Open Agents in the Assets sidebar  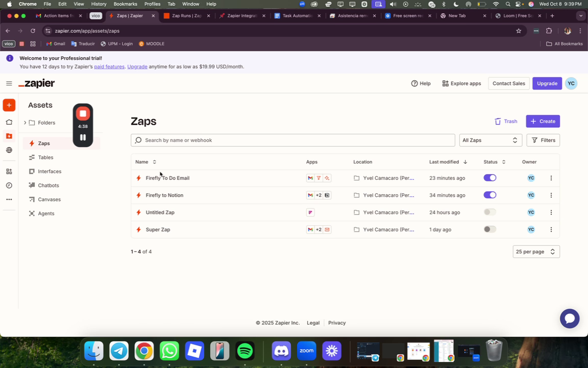coord(46,214)
